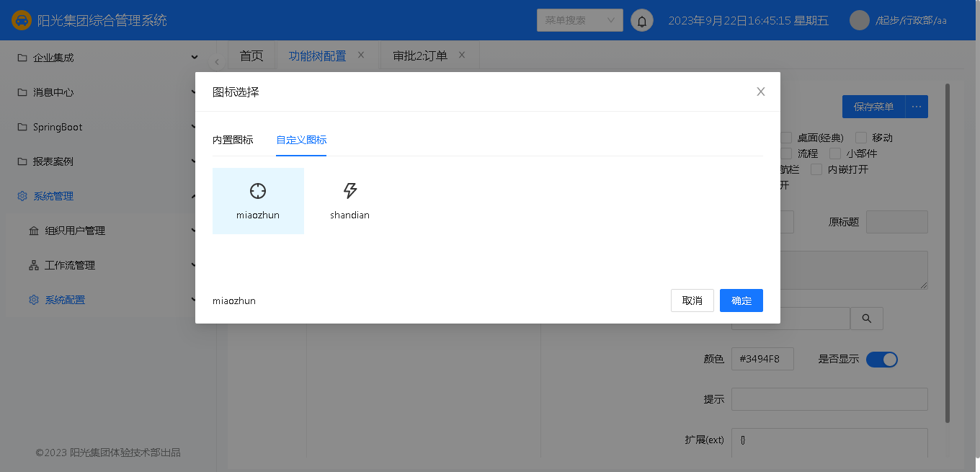Enable the 内嵌打开 checkbox
The image size is (980, 472).
[816, 169]
